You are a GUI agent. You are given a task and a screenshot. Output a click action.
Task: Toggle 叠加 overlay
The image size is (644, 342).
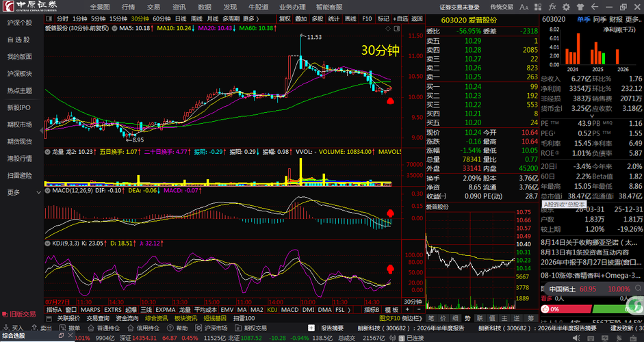coord(301,18)
